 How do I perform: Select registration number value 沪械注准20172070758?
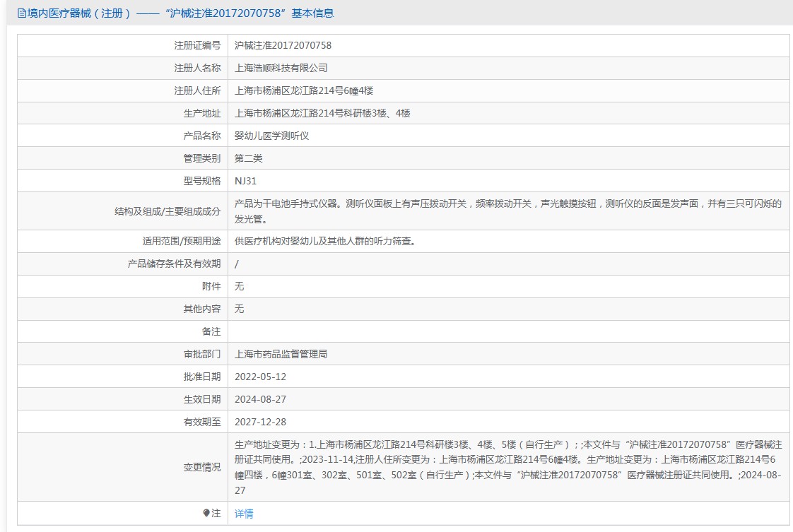(283, 45)
